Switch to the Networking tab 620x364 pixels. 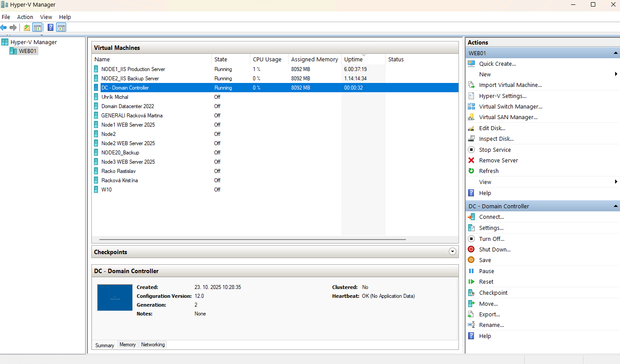click(153, 345)
